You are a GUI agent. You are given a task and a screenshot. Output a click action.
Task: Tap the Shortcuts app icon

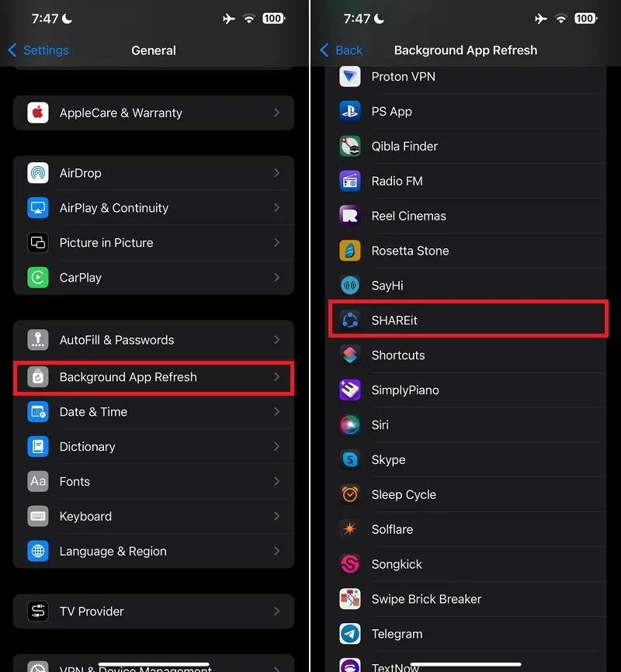coord(350,355)
